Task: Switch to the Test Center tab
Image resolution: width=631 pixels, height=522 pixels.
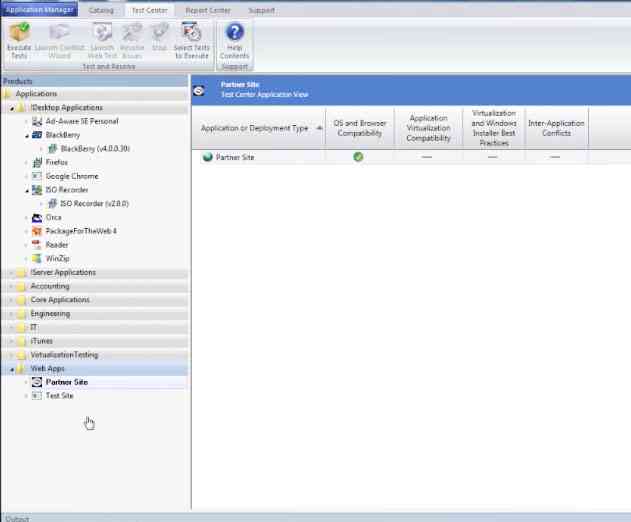Action: (x=150, y=10)
